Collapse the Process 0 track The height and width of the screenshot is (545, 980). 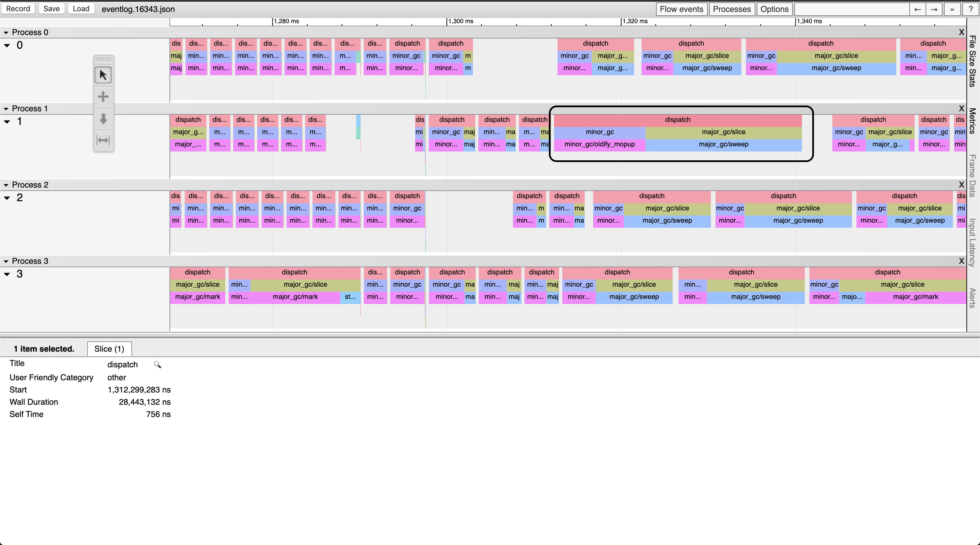[6, 32]
